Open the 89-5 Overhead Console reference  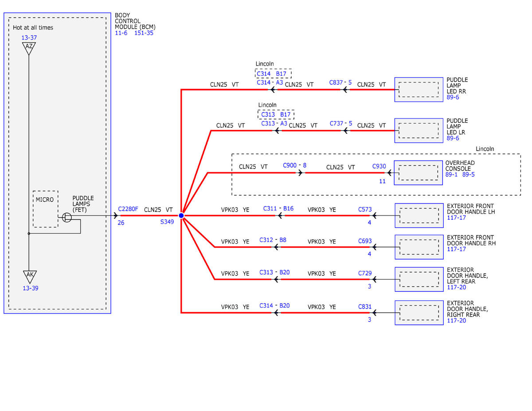[469, 175]
